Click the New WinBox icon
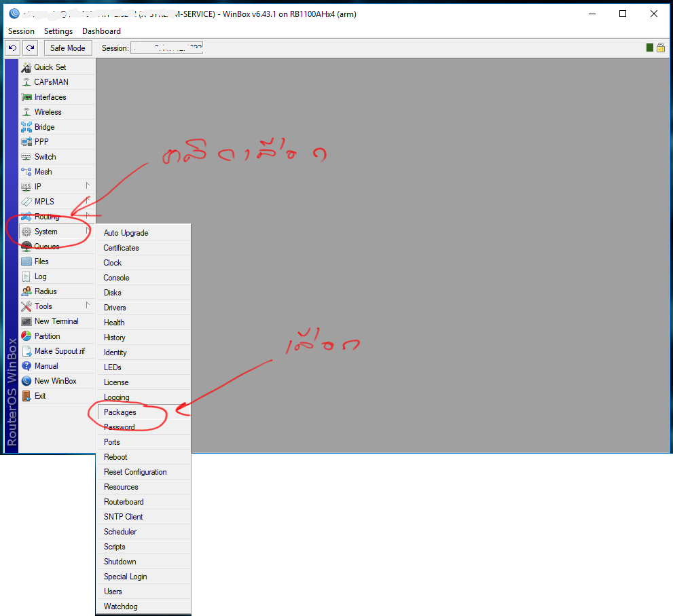Viewport: 673px width, 616px height. [26, 381]
